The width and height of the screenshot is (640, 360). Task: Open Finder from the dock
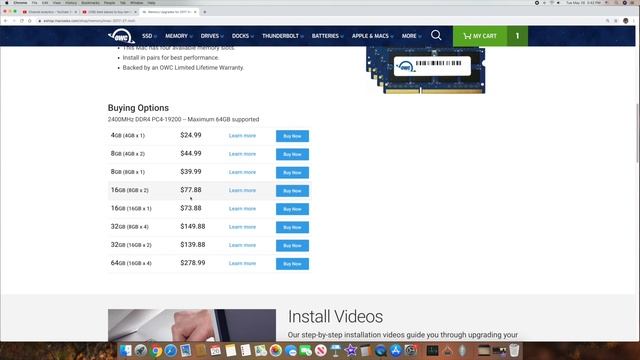pos(125,351)
